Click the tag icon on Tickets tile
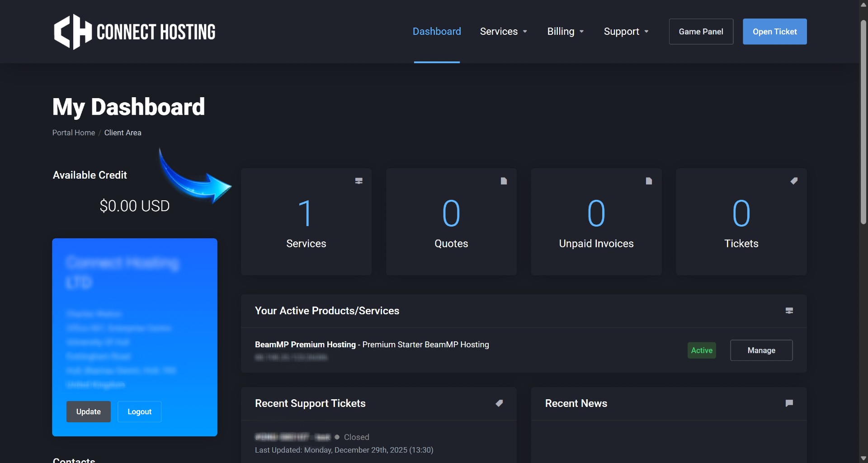This screenshot has width=868, height=463. pyautogui.click(x=794, y=181)
